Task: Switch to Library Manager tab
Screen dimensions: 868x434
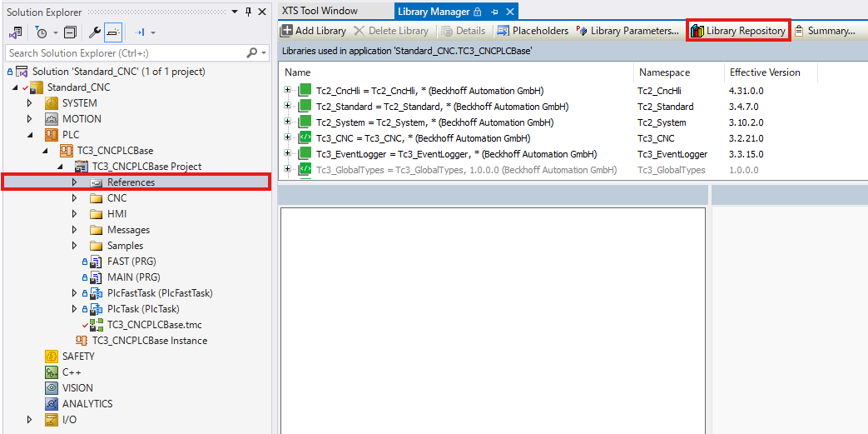Action: (433, 11)
